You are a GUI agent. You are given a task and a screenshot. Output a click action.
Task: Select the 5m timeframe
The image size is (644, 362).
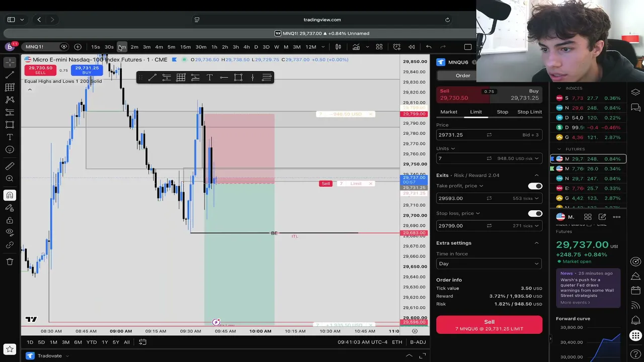point(171,47)
